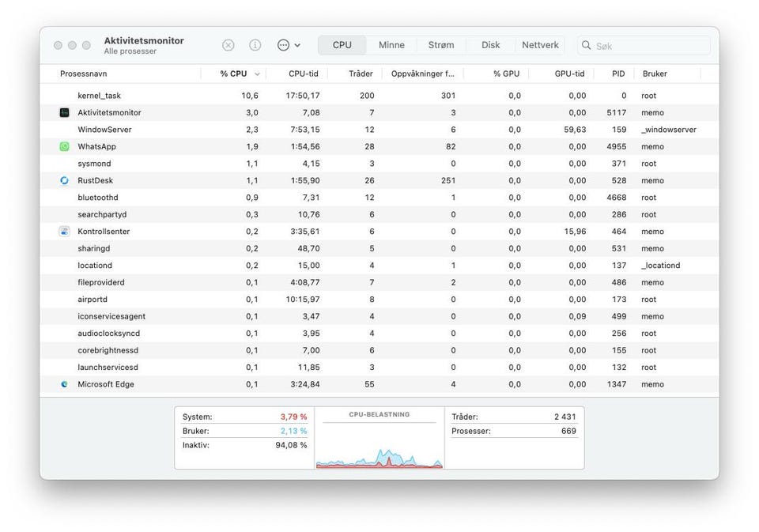Click the Prosesser count 669

coord(568,430)
